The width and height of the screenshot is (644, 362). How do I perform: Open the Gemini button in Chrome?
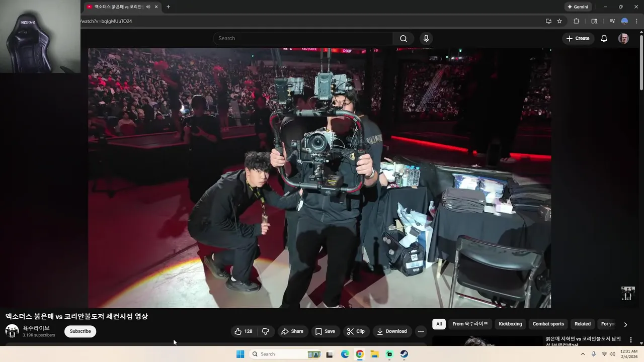coord(578,7)
